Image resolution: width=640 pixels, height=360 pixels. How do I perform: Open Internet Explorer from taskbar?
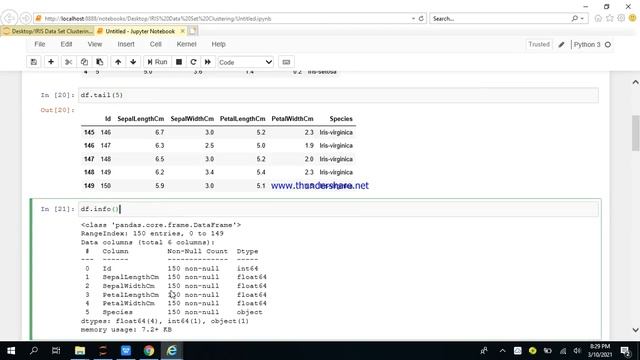click(x=172, y=351)
